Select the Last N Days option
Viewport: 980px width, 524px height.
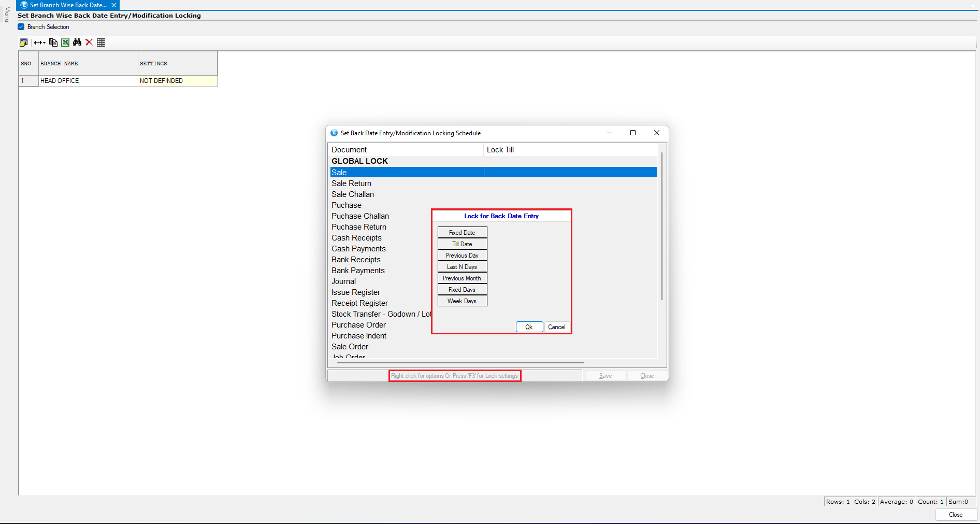[462, 267]
